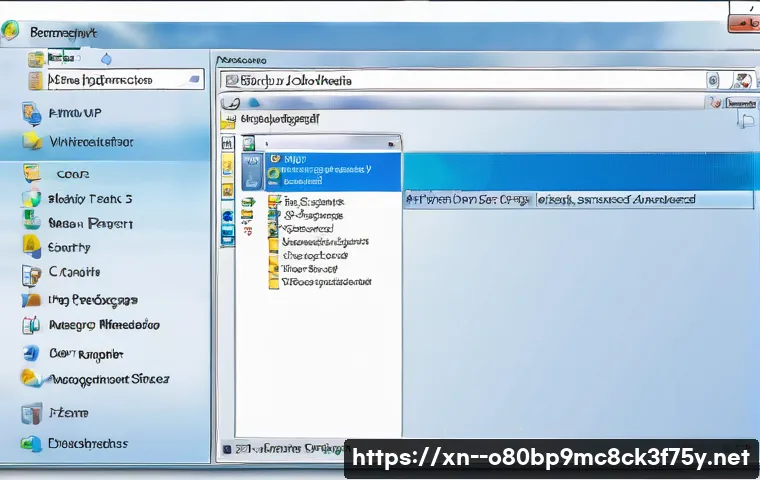
Task: Click the blue cloud icon in the toolbar
Action: (x=253, y=103)
